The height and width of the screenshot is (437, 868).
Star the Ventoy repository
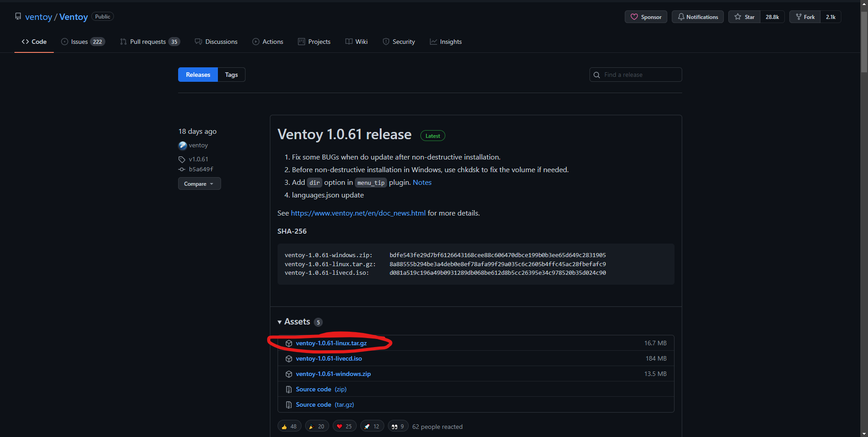coord(744,17)
